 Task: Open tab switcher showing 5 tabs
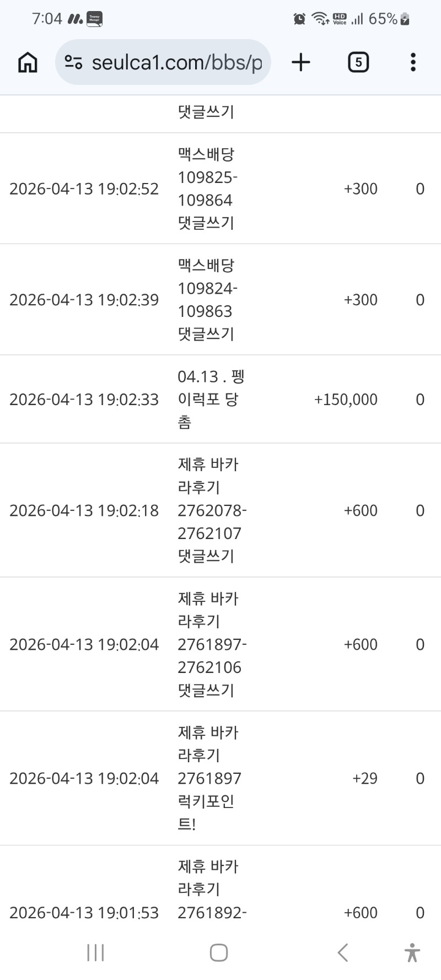click(x=358, y=62)
